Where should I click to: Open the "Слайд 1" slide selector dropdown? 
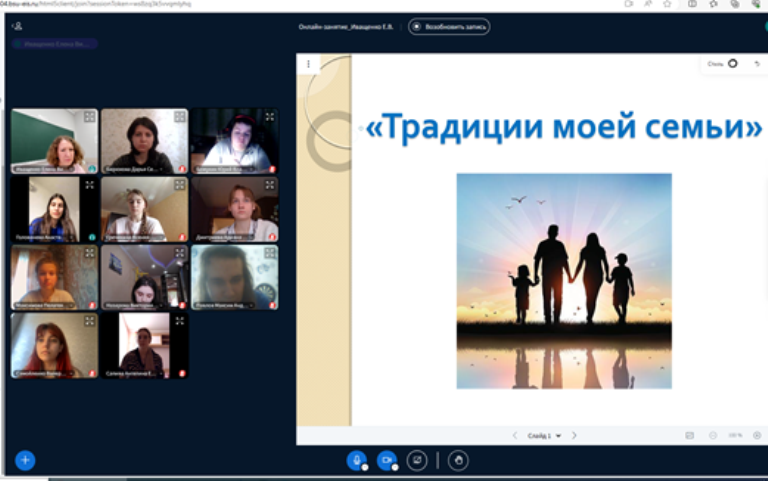tap(545, 436)
